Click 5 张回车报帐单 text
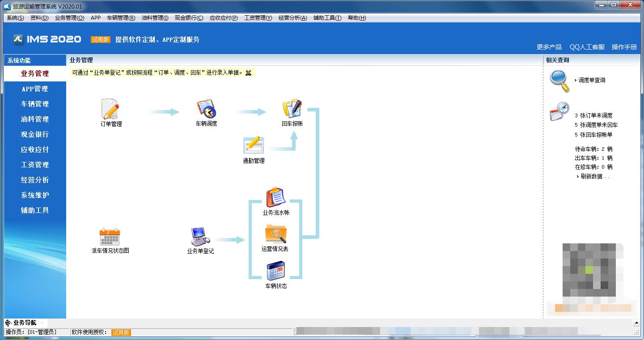The image size is (644, 340). point(593,135)
